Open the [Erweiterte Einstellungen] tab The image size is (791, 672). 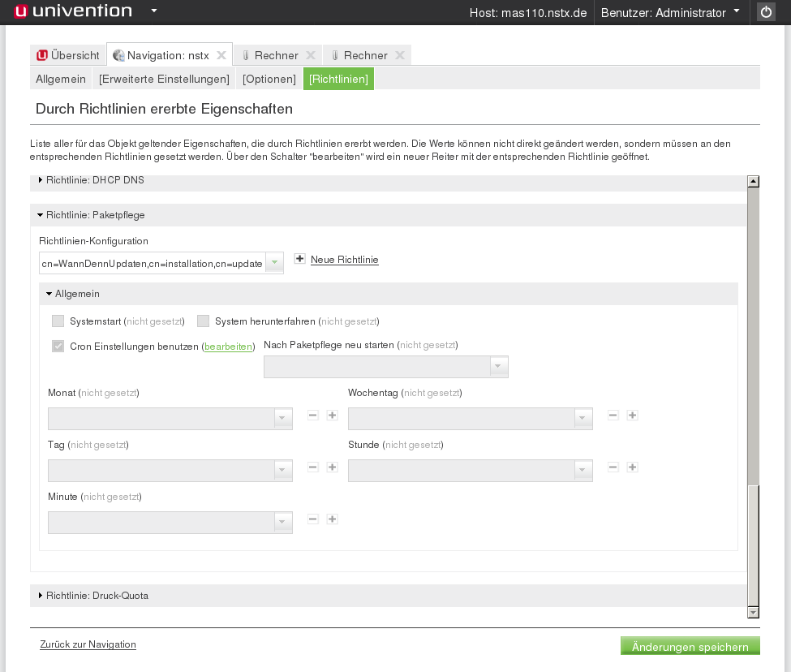[x=164, y=79]
